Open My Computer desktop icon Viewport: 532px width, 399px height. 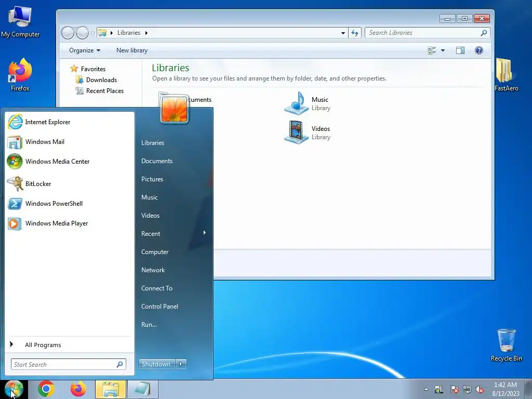click(x=20, y=21)
